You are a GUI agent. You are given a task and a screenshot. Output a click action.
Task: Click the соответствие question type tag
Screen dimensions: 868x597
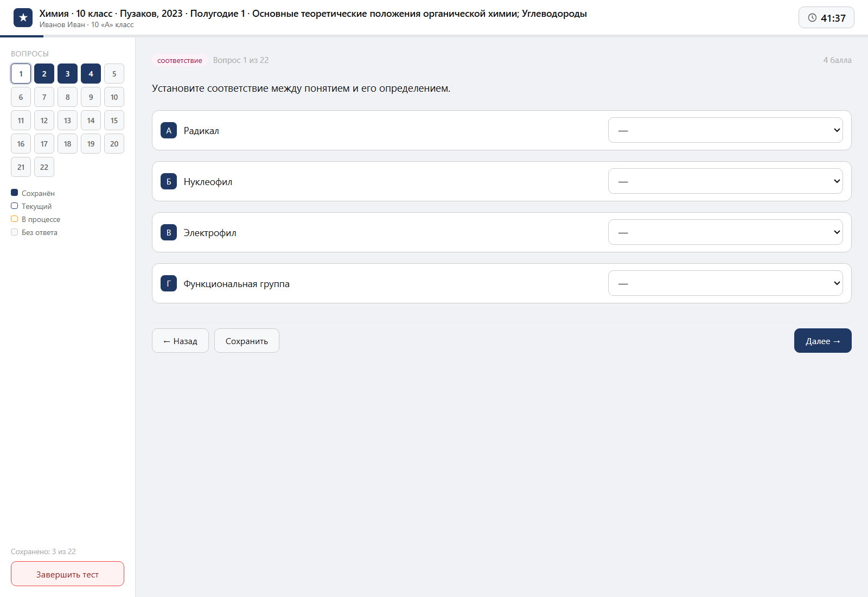click(x=180, y=60)
